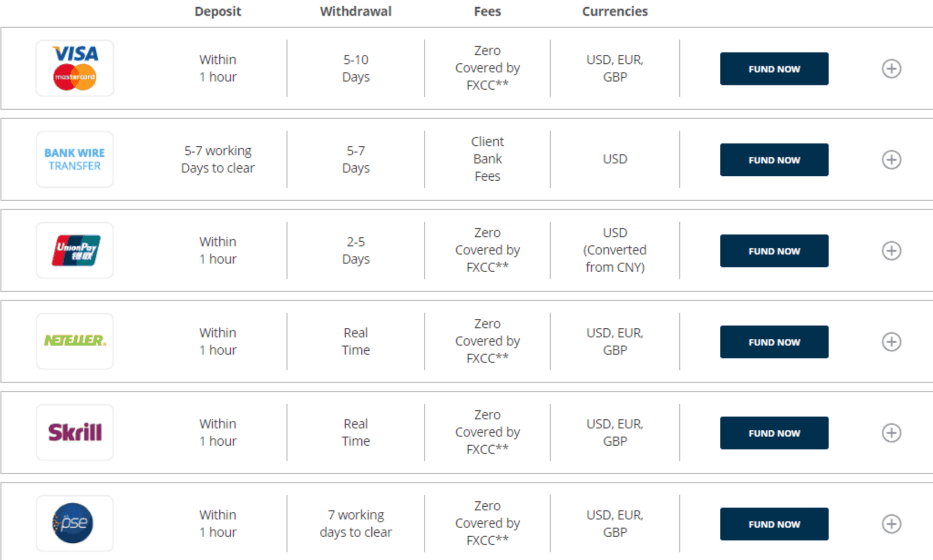Click Fund Now for Skrill
933x560 pixels.
click(774, 433)
